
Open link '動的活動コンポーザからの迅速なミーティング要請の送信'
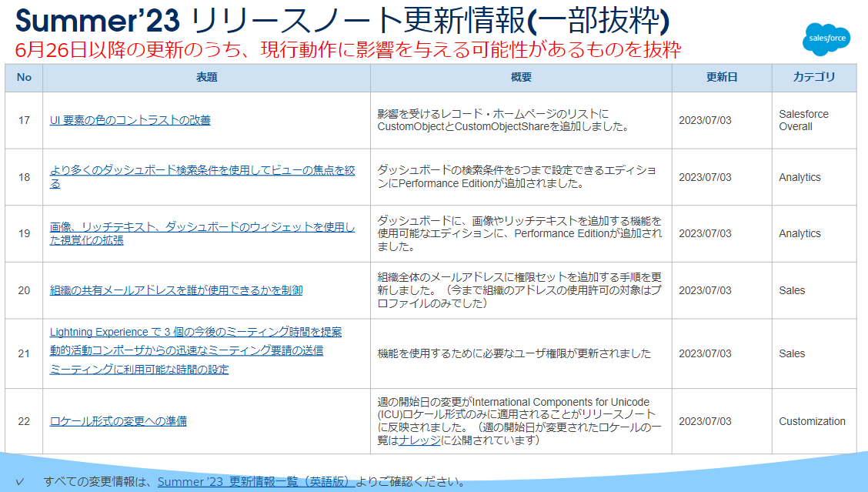click(x=186, y=350)
